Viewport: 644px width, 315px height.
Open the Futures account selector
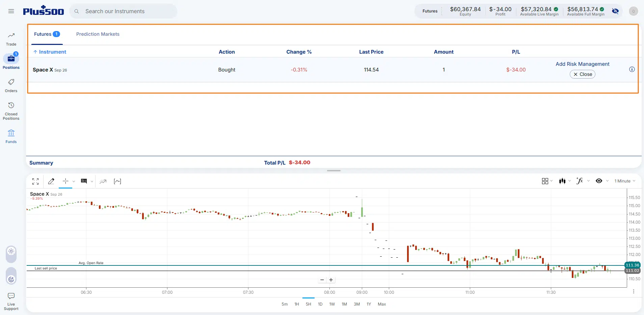(x=430, y=11)
